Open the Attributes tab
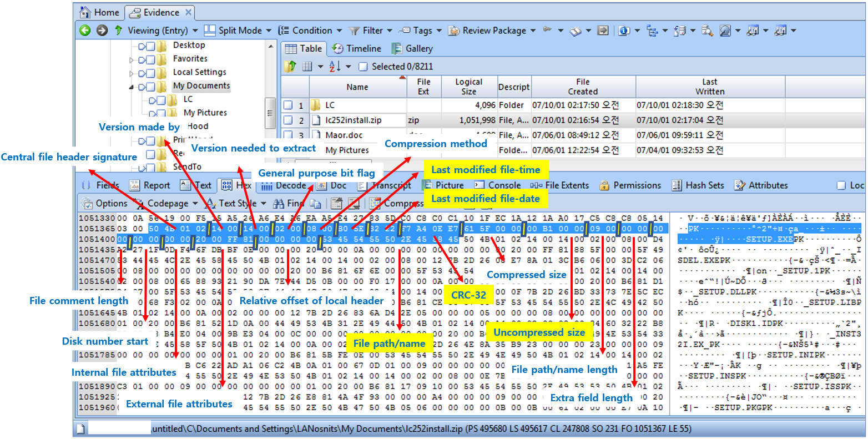Screen dimensions: 868x439 pyautogui.click(x=760, y=185)
